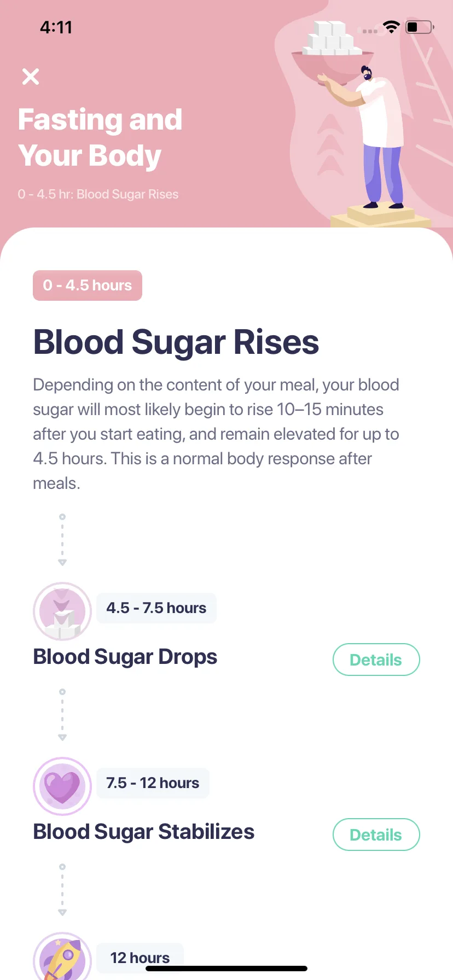
Task: Close the Fasting and Your Body screen
Action: [31, 77]
